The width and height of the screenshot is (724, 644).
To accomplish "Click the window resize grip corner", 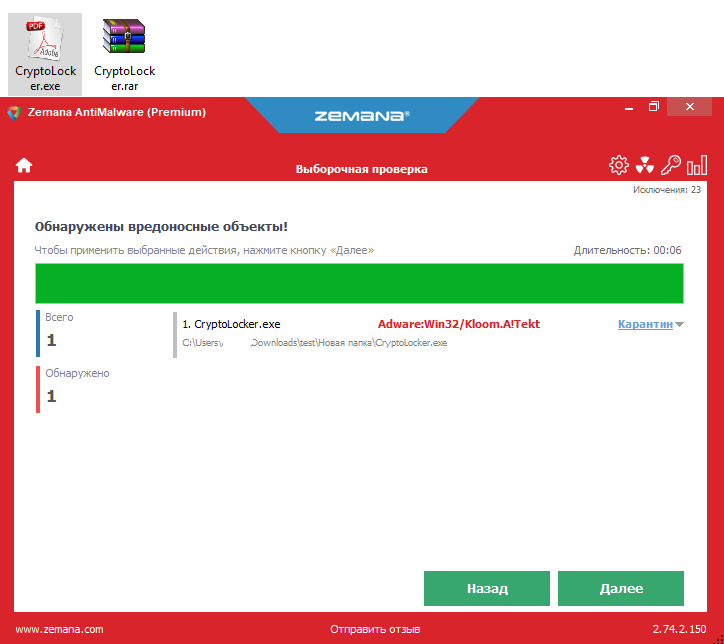I will (x=718, y=639).
